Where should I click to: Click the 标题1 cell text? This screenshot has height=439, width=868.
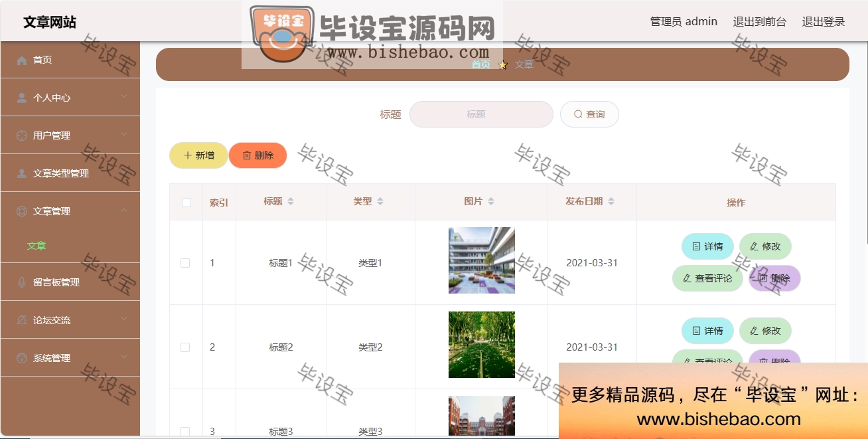tap(281, 263)
